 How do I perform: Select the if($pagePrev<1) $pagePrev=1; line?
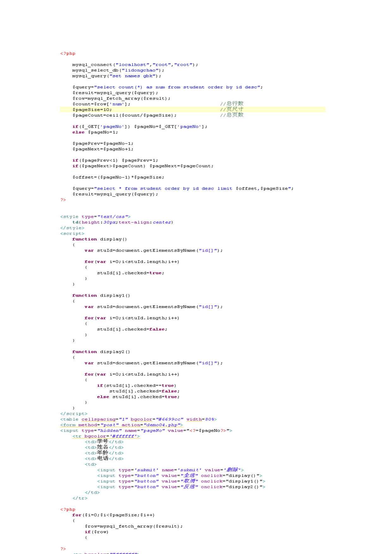[115, 160]
